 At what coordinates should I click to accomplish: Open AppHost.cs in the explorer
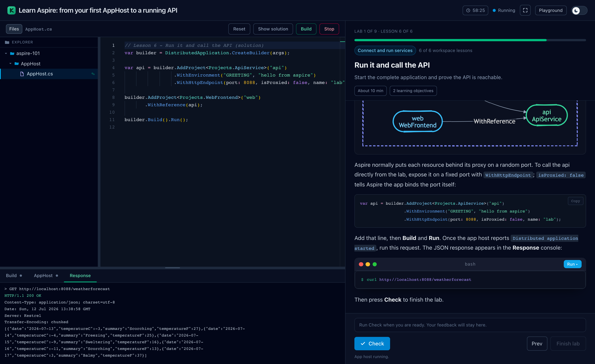click(x=49, y=74)
